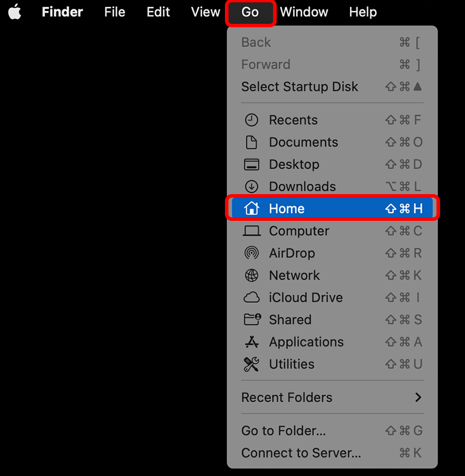Click the Downloads arrow icon

(x=251, y=187)
